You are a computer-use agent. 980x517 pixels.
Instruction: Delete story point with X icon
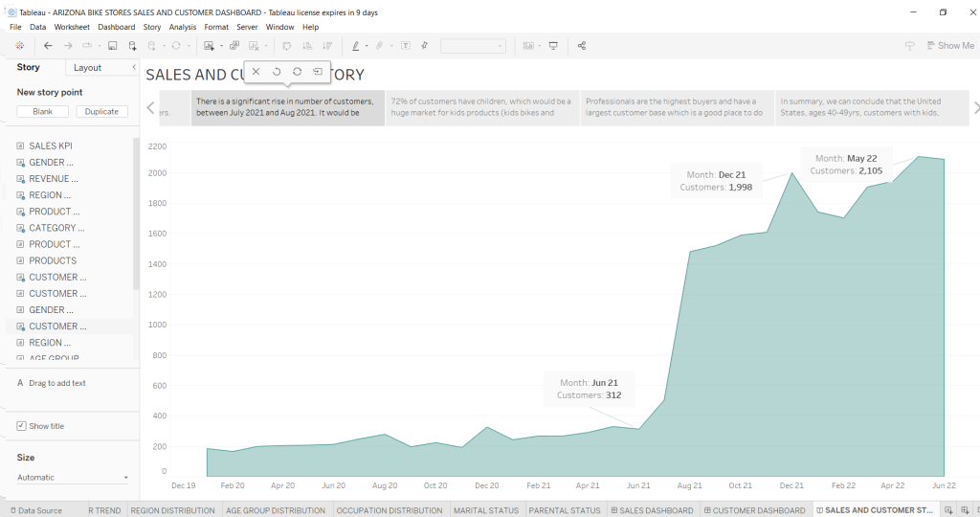[x=256, y=72]
